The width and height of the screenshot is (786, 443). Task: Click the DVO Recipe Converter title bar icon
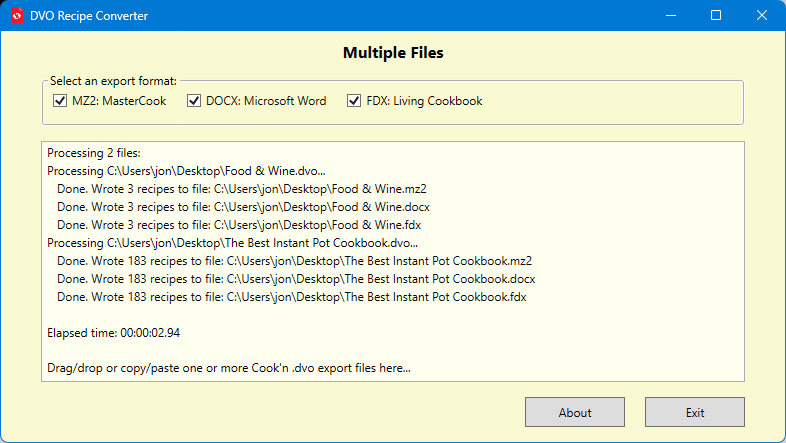tap(17, 16)
